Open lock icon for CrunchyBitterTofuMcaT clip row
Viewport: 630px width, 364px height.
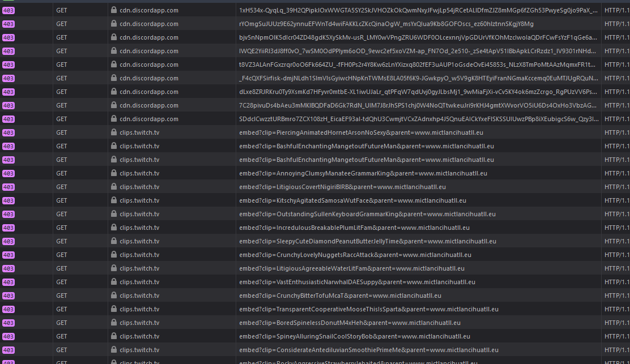point(114,296)
